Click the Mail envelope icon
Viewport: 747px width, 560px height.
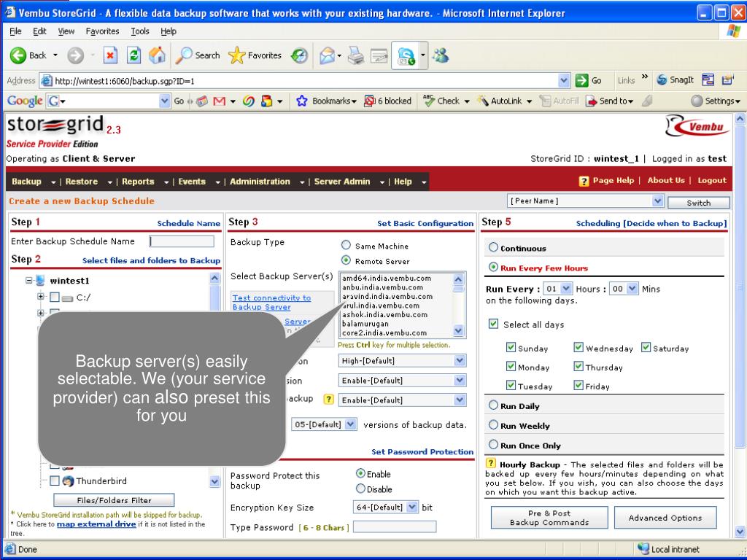pyautogui.click(x=327, y=55)
